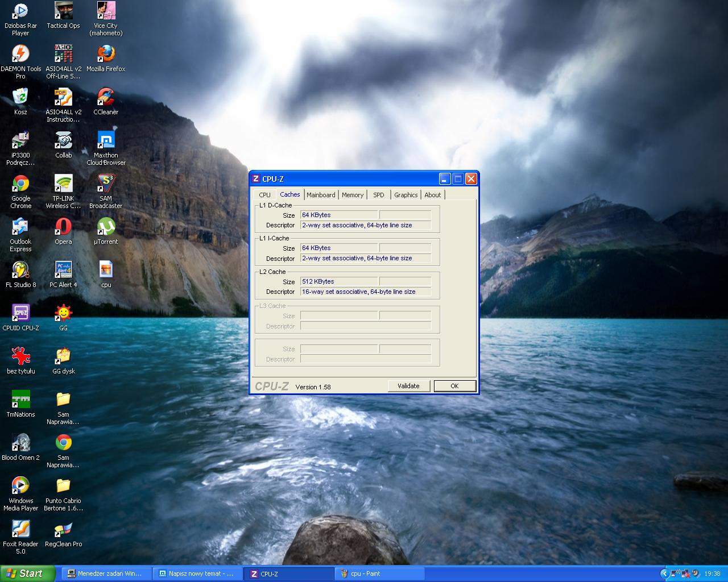Screen dimensions: 728x582
Task: Click the CPUID CPU-Z desktop icon
Action: 20,314
